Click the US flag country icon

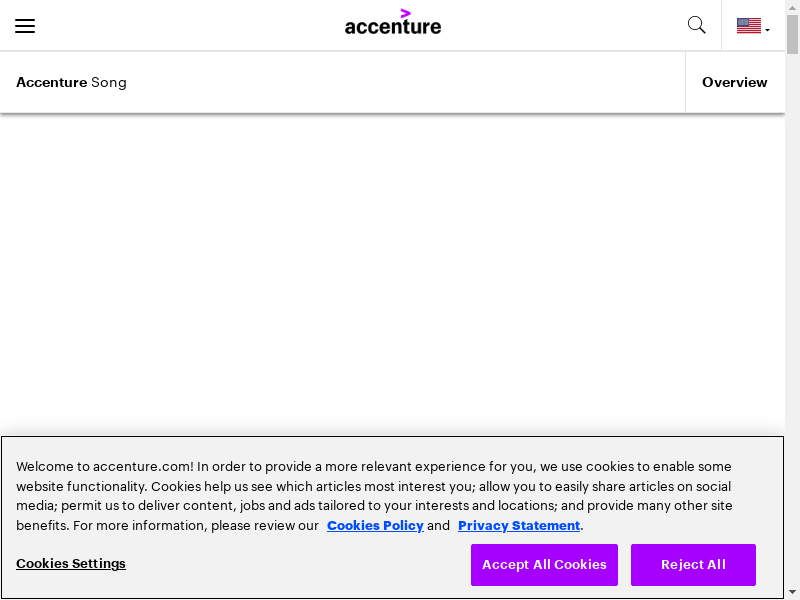[748, 26]
